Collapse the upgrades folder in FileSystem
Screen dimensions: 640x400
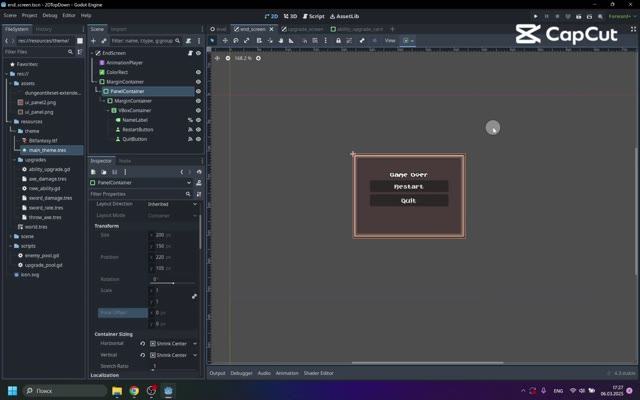click(x=14, y=160)
